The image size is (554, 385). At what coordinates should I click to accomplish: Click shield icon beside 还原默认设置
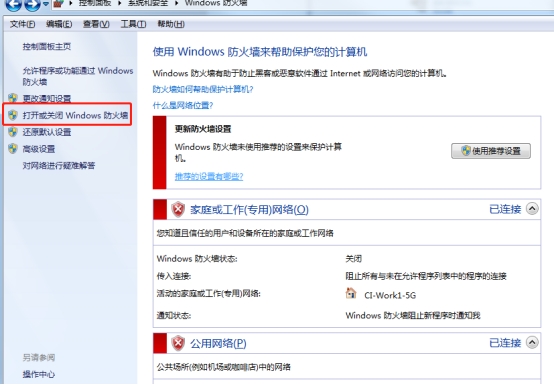[13, 132]
